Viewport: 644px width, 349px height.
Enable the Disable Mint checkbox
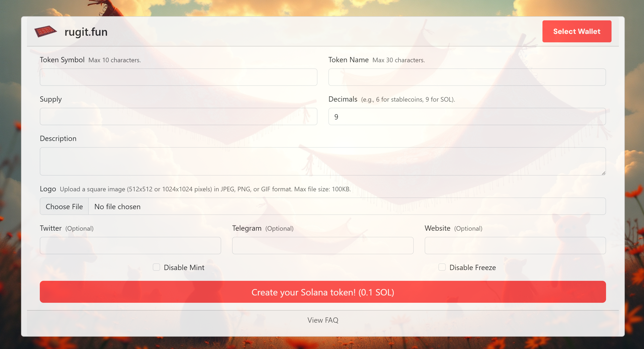pyautogui.click(x=156, y=267)
